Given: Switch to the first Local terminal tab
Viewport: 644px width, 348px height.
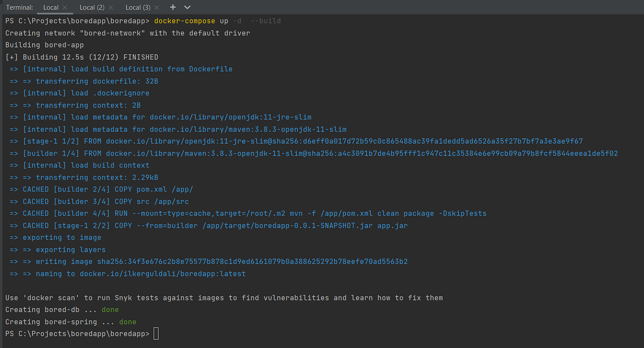Looking at the screenshot, I should click(x=51, y=7).
